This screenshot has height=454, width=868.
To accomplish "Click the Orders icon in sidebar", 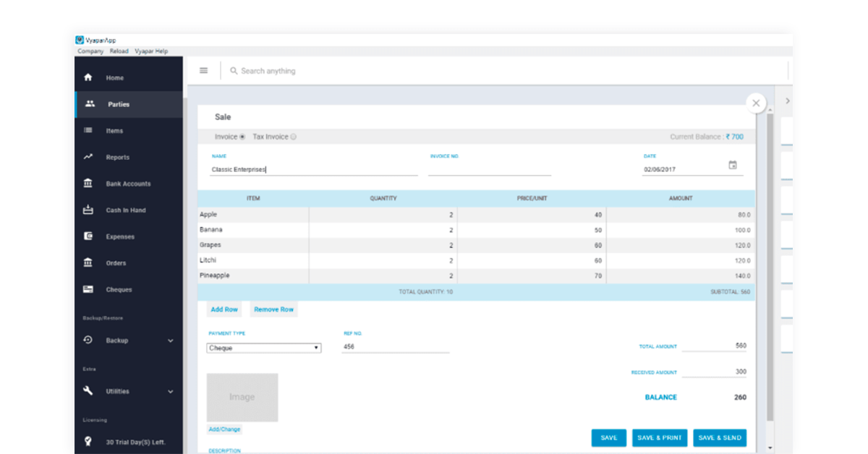I will click(x=88, y=262).
